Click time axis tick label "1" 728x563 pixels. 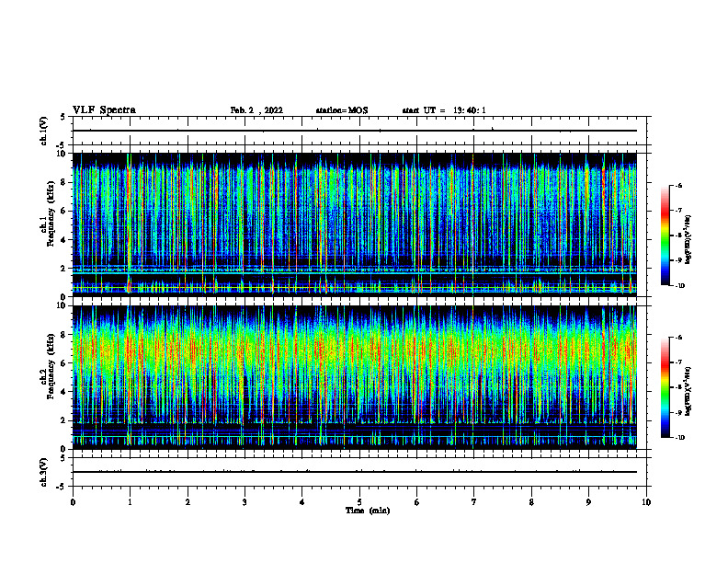(130, 502)
